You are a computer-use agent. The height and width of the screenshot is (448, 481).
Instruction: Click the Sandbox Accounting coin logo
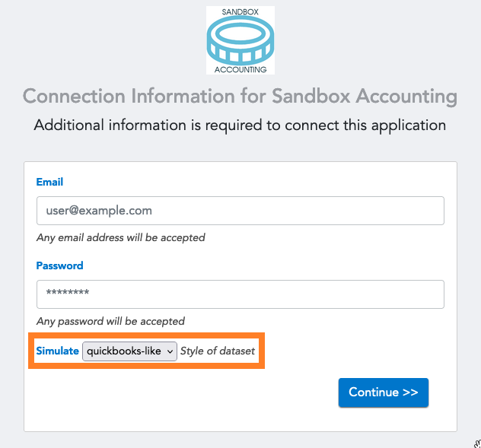240,40
